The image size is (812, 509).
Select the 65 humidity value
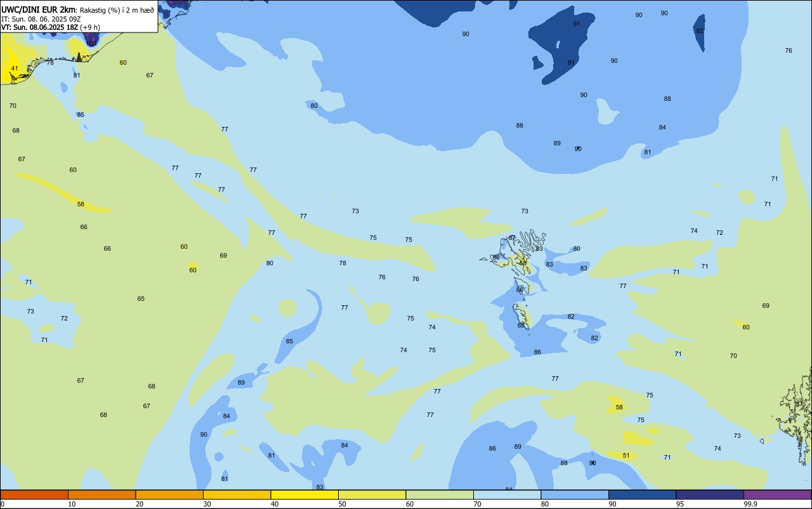tap(141, 298)
